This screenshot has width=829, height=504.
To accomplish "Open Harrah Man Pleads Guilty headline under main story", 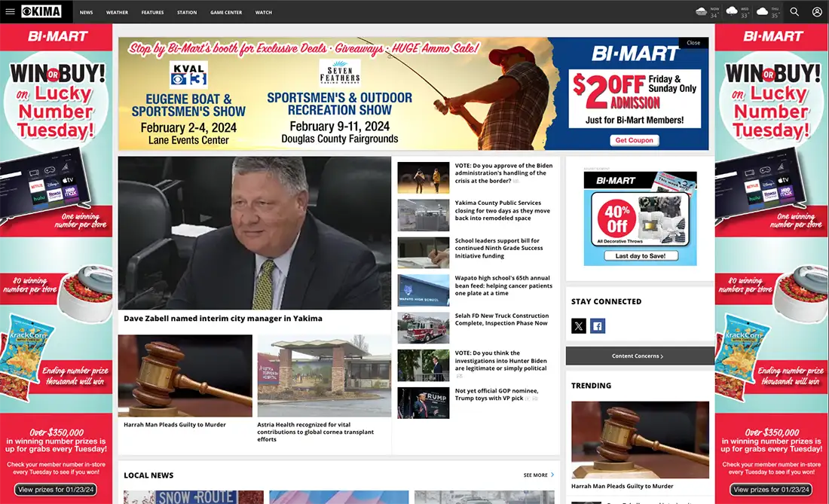I will (x=175, y=425).
